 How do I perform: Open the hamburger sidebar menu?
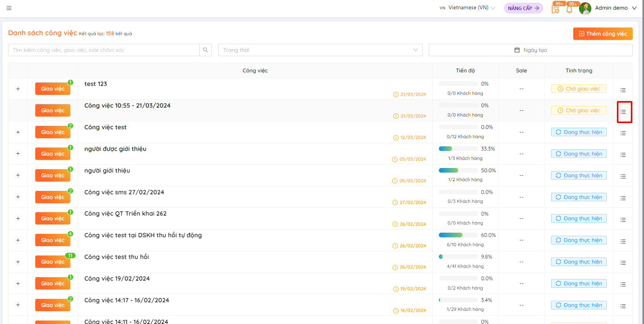pyautogui.click(x=9, y=8)
